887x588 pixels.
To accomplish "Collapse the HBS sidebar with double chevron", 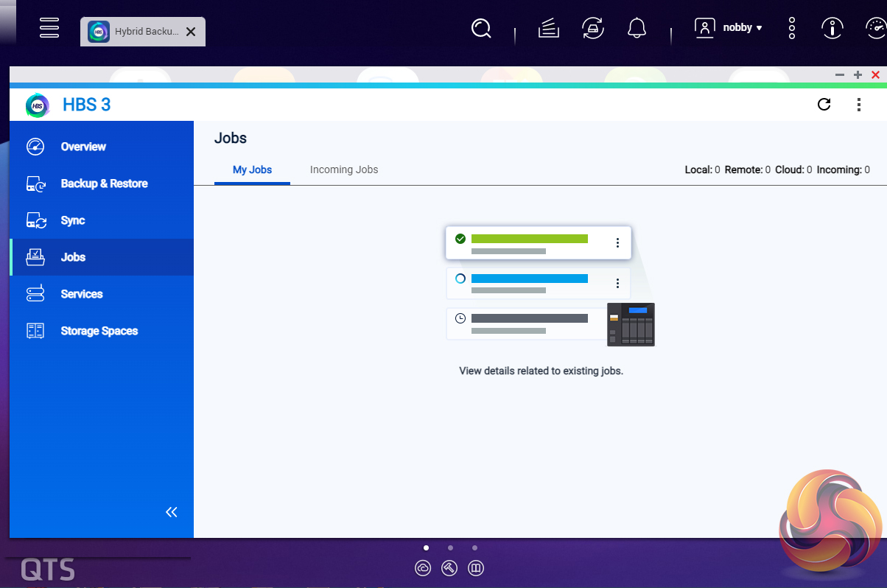I will tap(172, 512).
